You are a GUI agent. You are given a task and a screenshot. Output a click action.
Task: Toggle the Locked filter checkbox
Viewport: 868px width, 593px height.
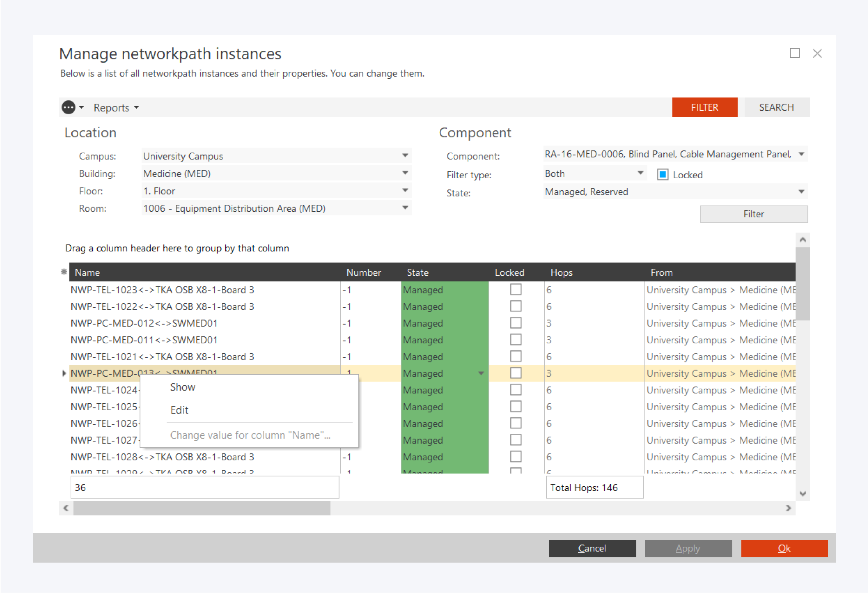click(x=662, y=175)
